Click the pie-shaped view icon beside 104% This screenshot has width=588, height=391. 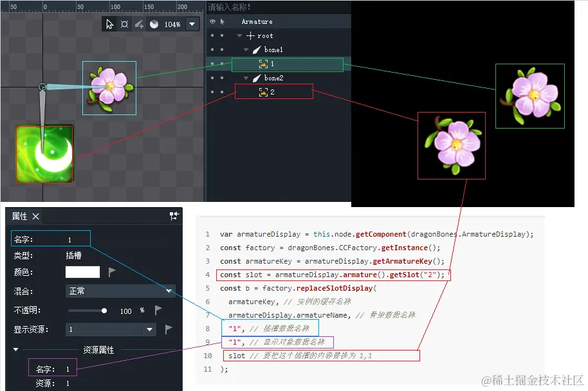(x=154, y=24)
